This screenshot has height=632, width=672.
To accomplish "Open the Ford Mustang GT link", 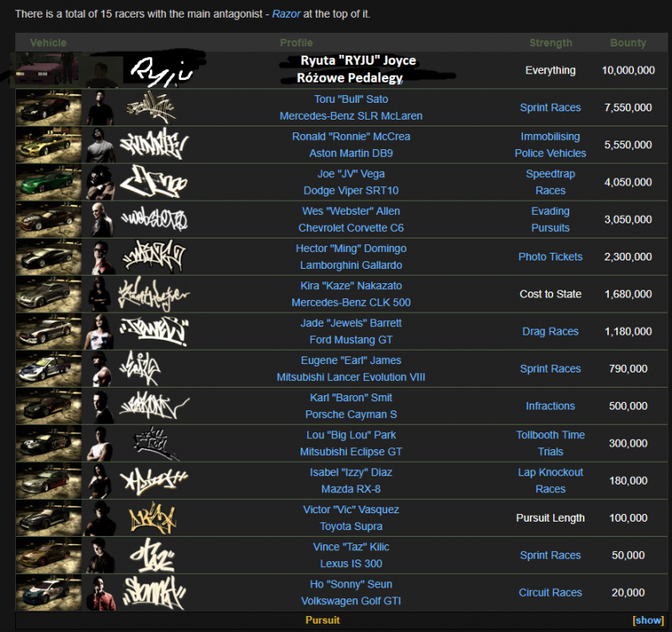I will click(351, 340).
